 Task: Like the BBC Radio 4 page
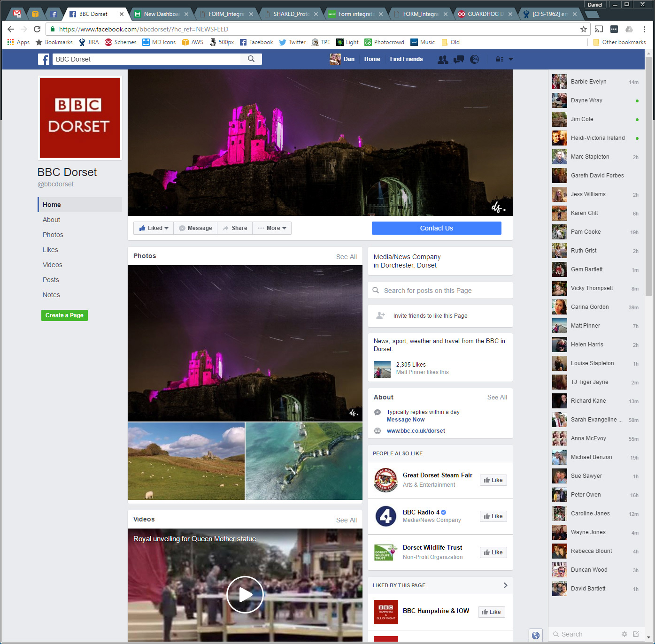pos(493,516)
